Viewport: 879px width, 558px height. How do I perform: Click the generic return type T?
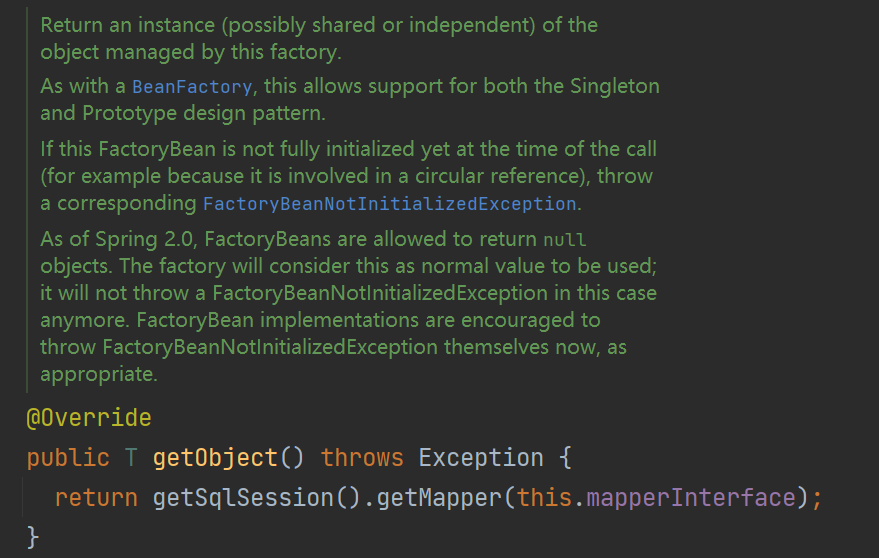tap(131, 458)
